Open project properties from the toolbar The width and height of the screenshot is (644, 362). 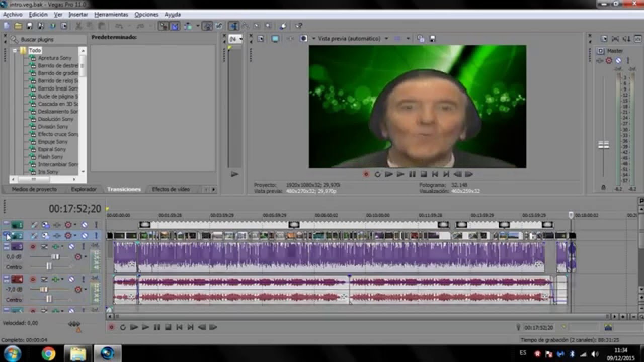point(64,26)
